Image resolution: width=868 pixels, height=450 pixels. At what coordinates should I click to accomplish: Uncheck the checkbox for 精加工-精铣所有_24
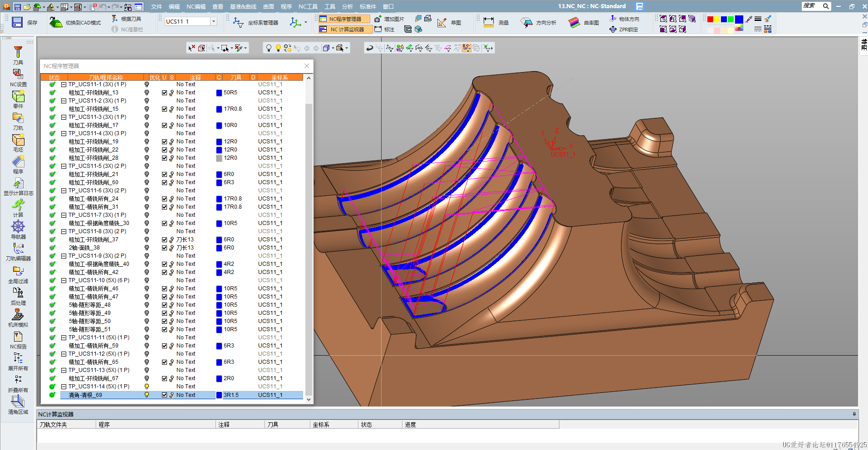pyautogui.click(x=164, y=199)
